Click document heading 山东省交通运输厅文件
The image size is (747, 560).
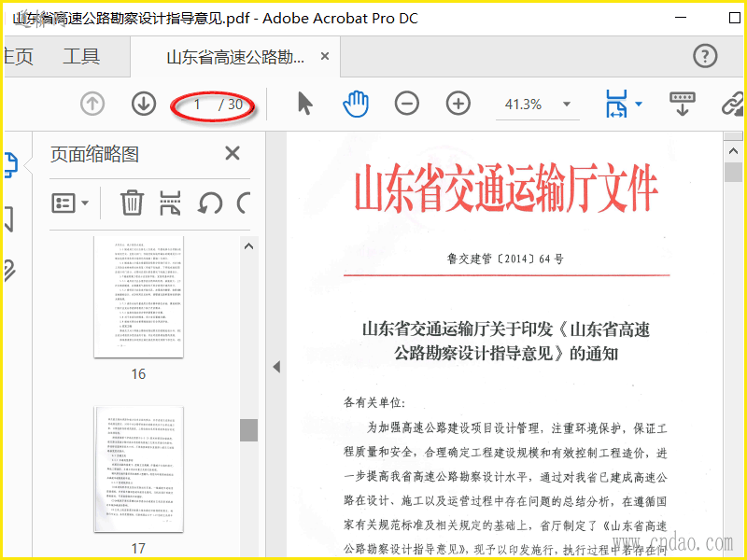tap(506, 188)
